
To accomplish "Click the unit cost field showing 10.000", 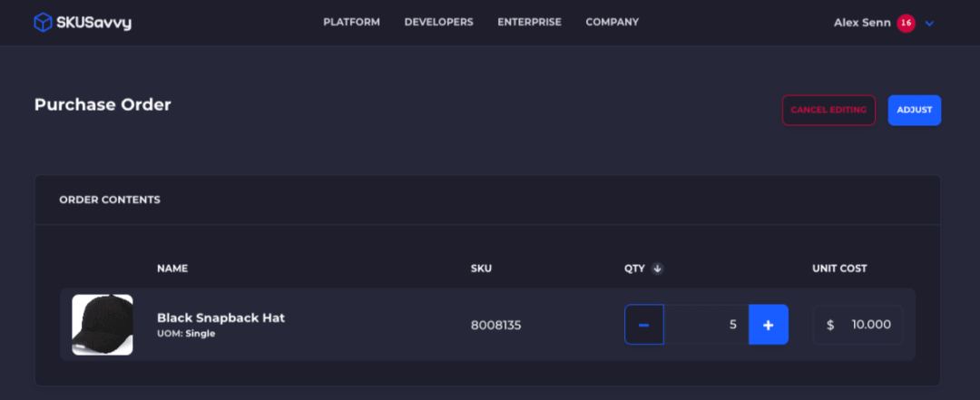I will pos(857,325).
